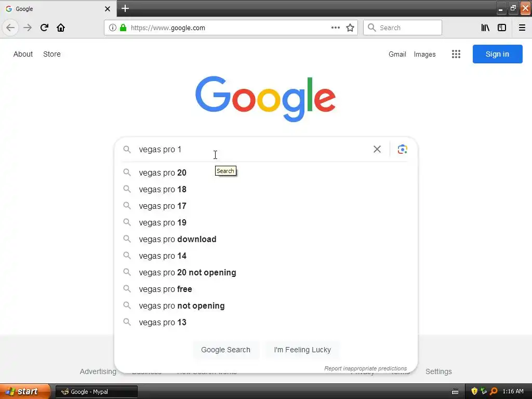Choose suggestion 'vegas pro 20 not opening'

click(x=265, y=272)
